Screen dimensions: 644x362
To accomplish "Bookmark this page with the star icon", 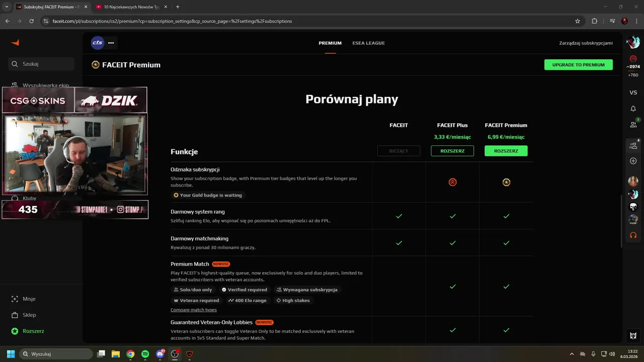I will (x=578, y=21).
